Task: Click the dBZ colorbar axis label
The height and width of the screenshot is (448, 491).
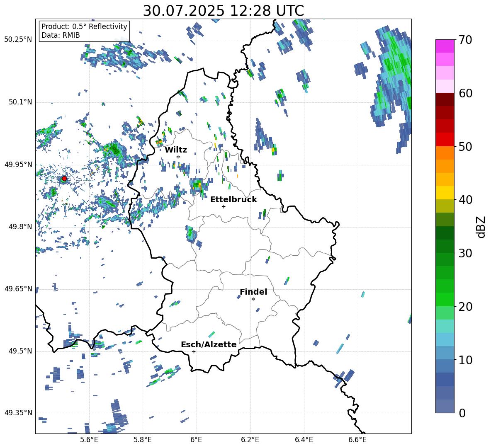Action: click(x=481, y=227)
